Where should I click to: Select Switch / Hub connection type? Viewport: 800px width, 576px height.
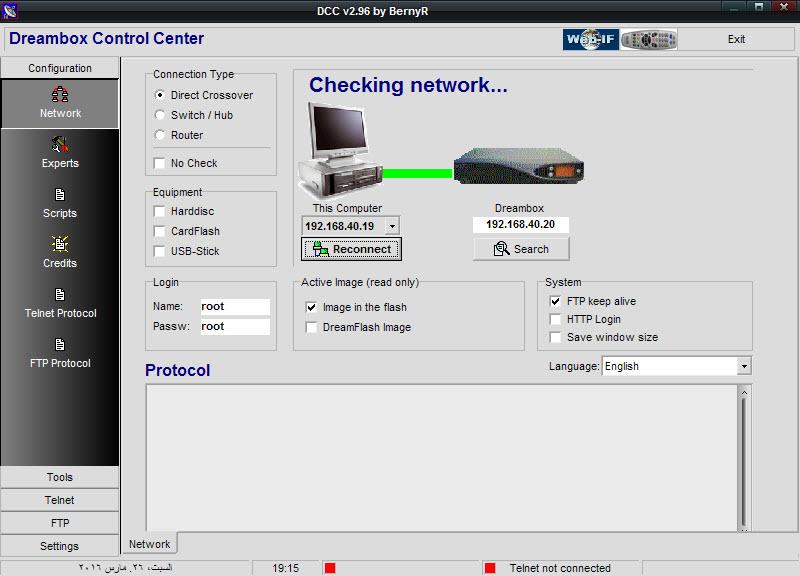click(x=160, y=115)
